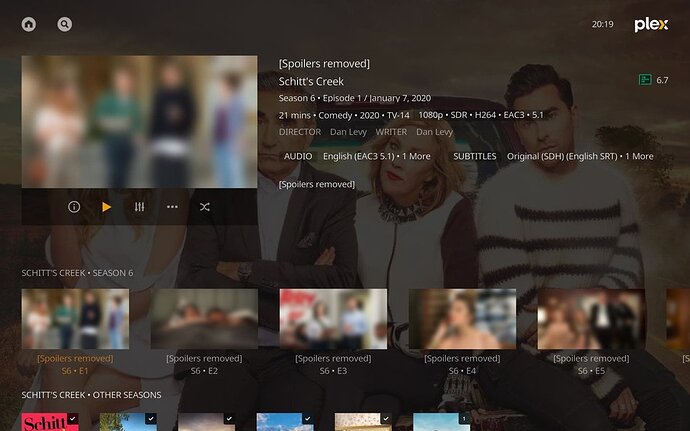Select the S6 • E2 episode thumbnail
Image resolution: width=690 pixels, height=431 pixels.
(x=204, y=319)
